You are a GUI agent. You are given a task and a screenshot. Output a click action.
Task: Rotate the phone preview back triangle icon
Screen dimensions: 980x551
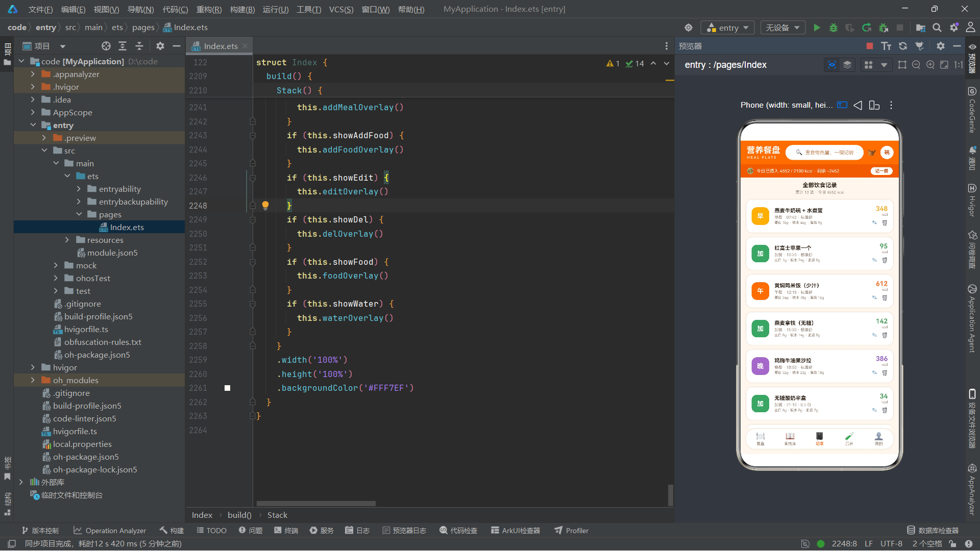pyautogui.click(x=857, y=105)
